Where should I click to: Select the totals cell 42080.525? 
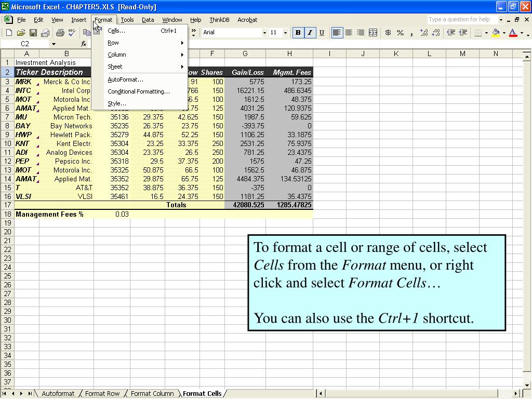[x=245, y=205]
